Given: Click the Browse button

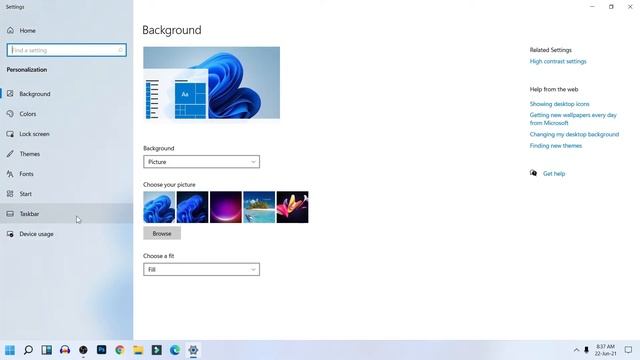Looking at the screenshot, I should click(x=162, y=233).
